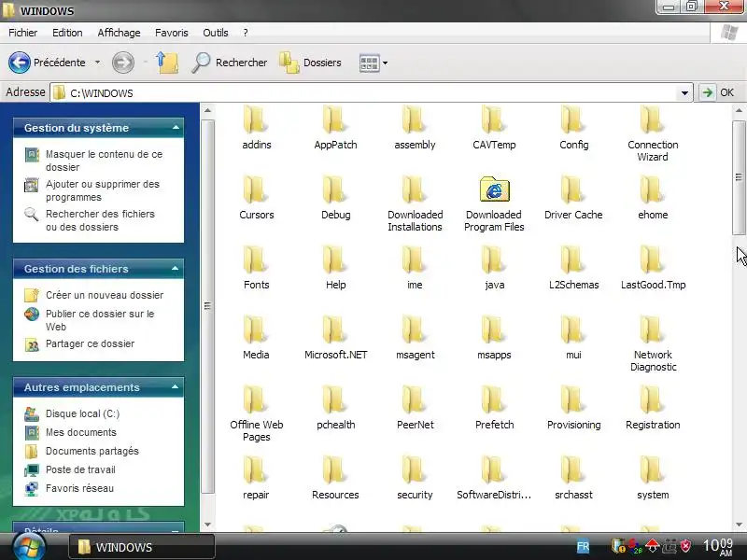Select the system folder icon

click(x=653, y=469)
